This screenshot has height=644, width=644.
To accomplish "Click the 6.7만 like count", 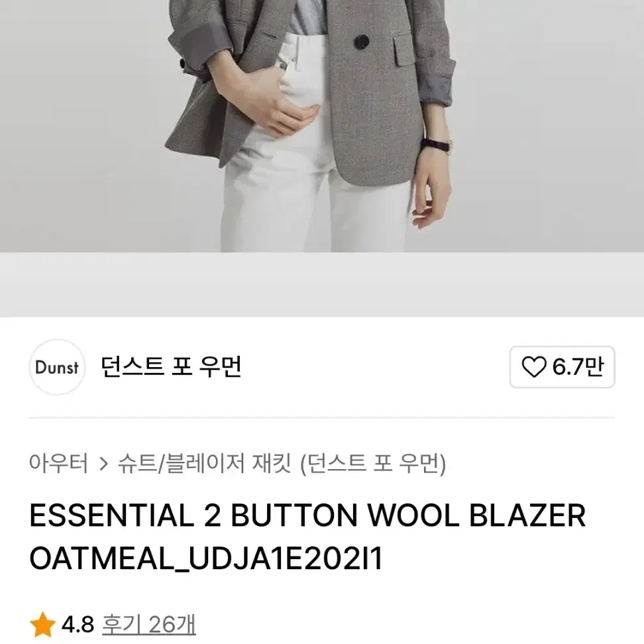I will [x=578, y=367].
